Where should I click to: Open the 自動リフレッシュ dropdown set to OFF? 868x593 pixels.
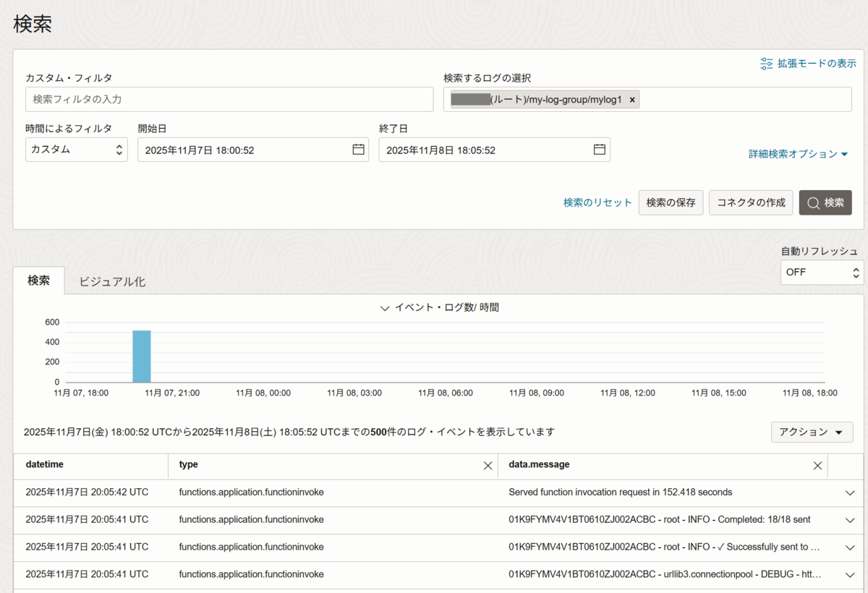pyautogui.click(x=822, y=272)
